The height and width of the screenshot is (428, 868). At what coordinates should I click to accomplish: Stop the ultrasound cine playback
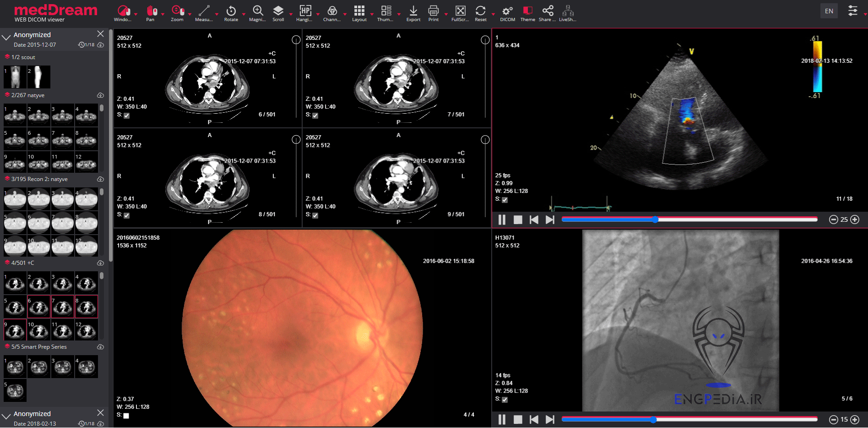(x=518, y=220)
